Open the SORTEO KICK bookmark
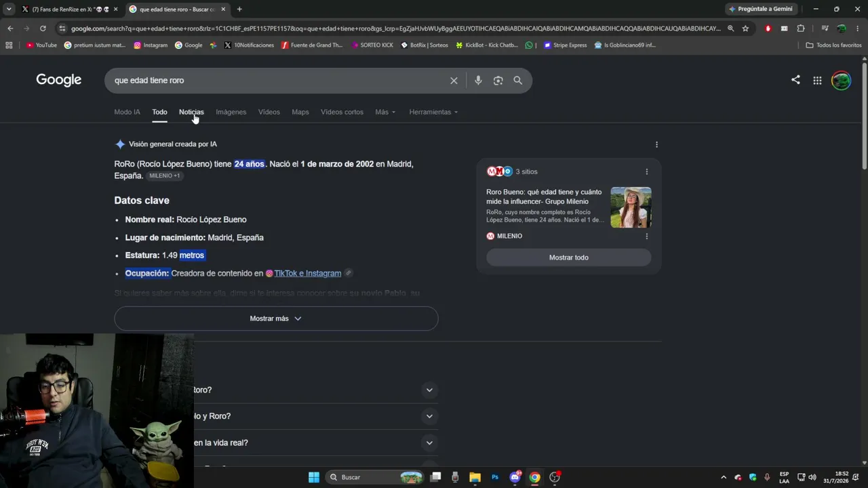Image resolution: width=868 pixels, height=488 pixels. click(372, 45)
